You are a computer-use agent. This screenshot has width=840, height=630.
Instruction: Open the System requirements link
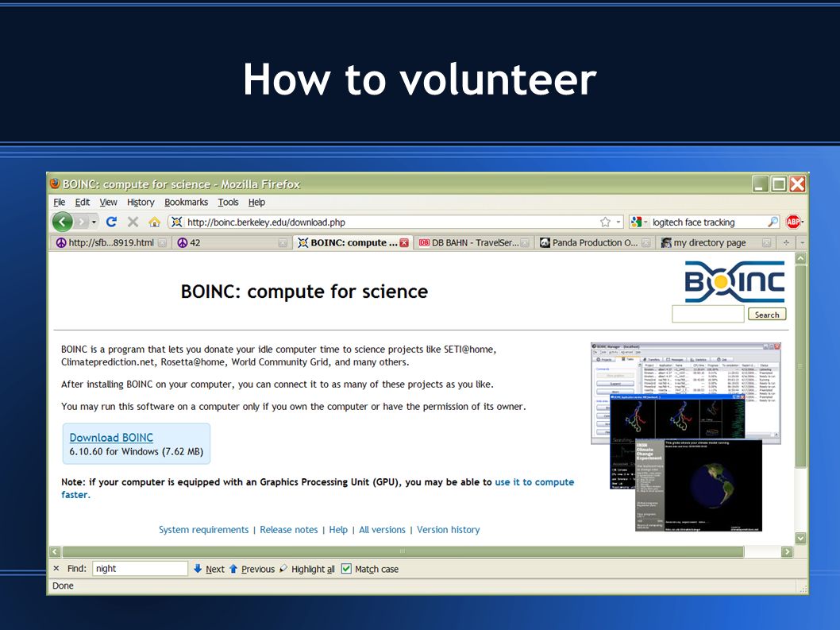coord(203,530)
